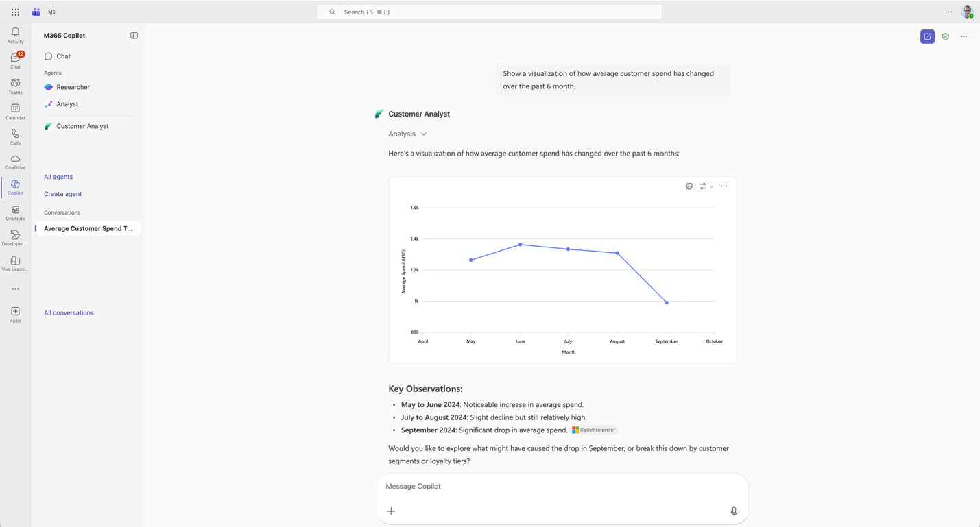Open Teams Chat with notifications
The image size is (980, 527).
pos(14,60)
